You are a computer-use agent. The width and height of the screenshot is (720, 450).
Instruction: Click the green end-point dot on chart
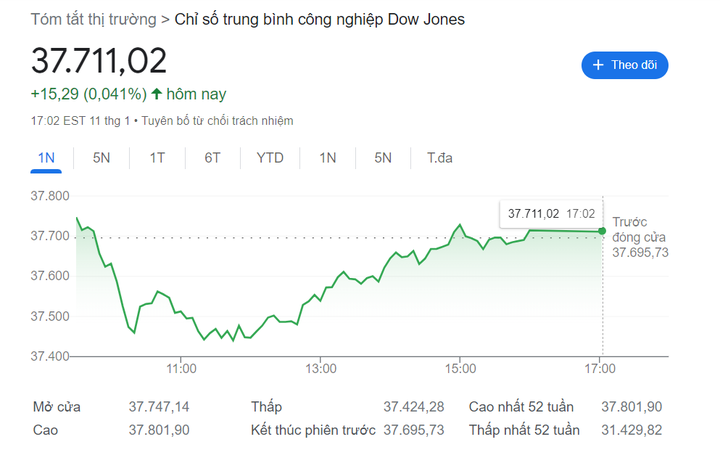pos(603,231)
